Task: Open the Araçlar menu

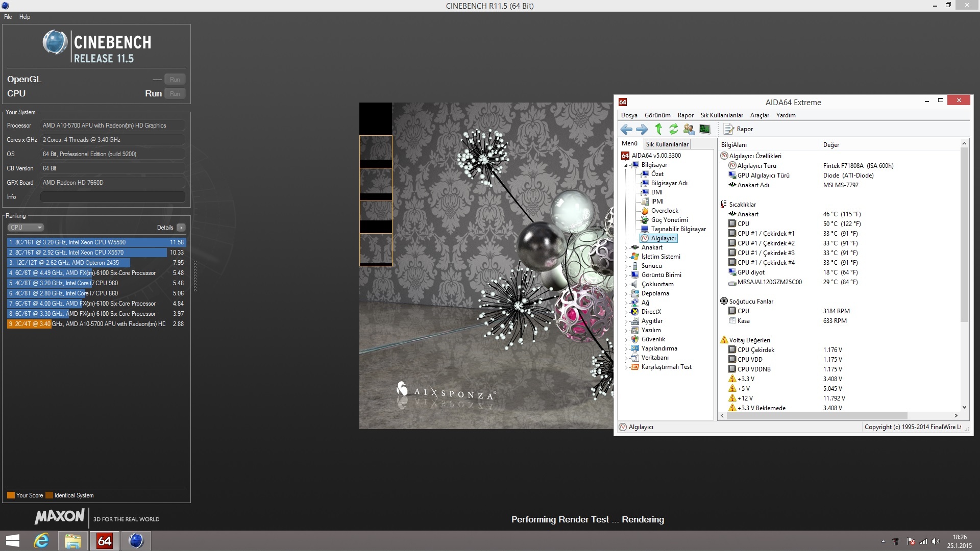Action: point(759,115)
